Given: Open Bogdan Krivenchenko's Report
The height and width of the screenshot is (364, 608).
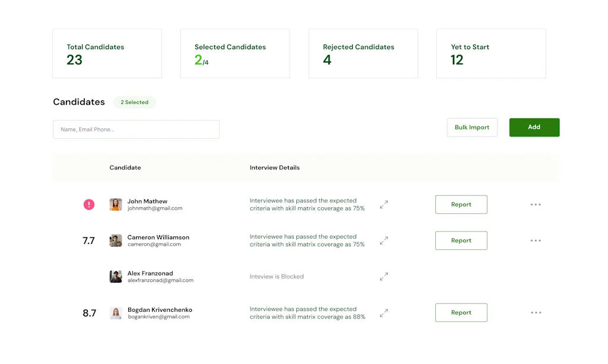Looking at the screenshot, I should (x=461, y=312).
